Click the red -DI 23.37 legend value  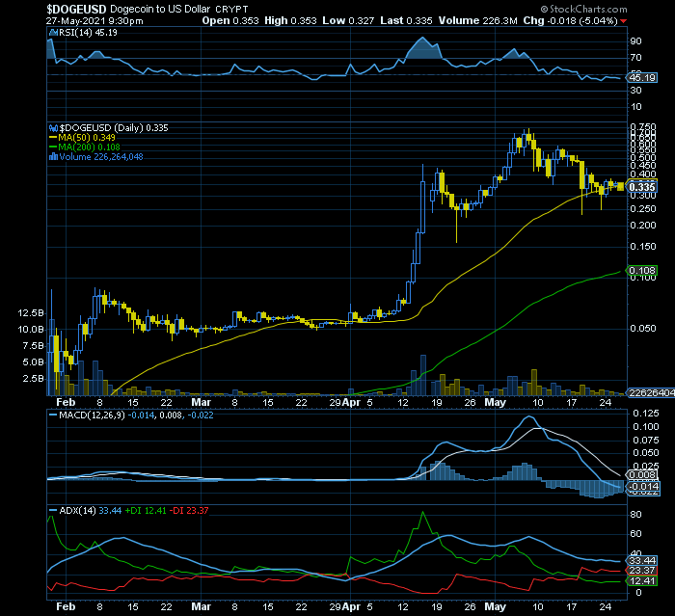coord(189,511)
